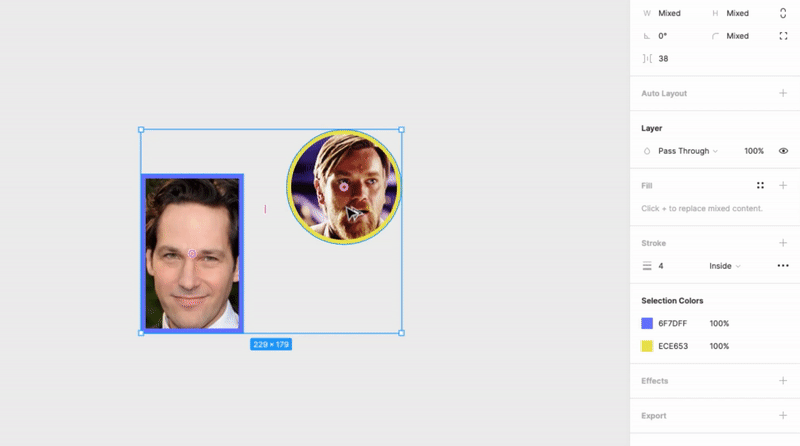Click hex value 6F7DFF
Viewport: 800px width, 446px height.
672,324
